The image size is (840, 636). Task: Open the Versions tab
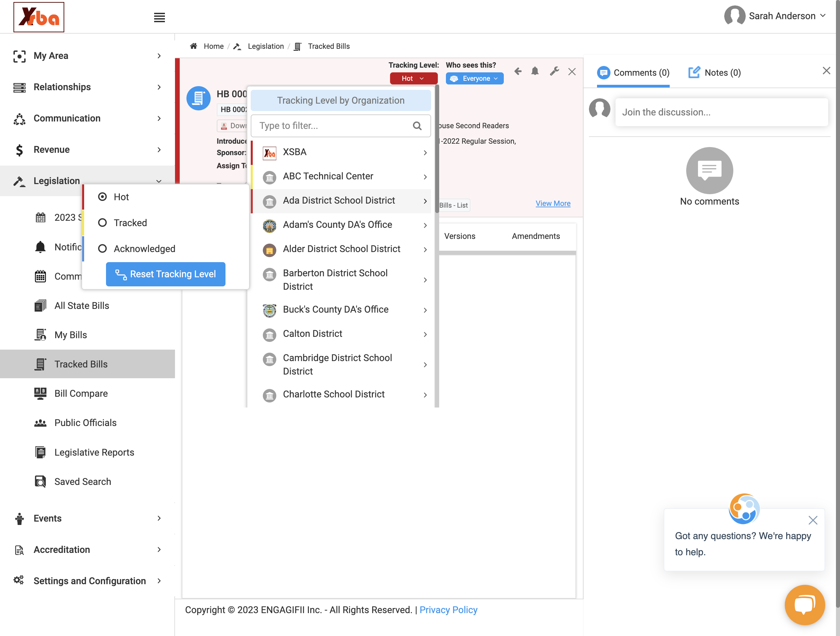[x=459, y=236]
